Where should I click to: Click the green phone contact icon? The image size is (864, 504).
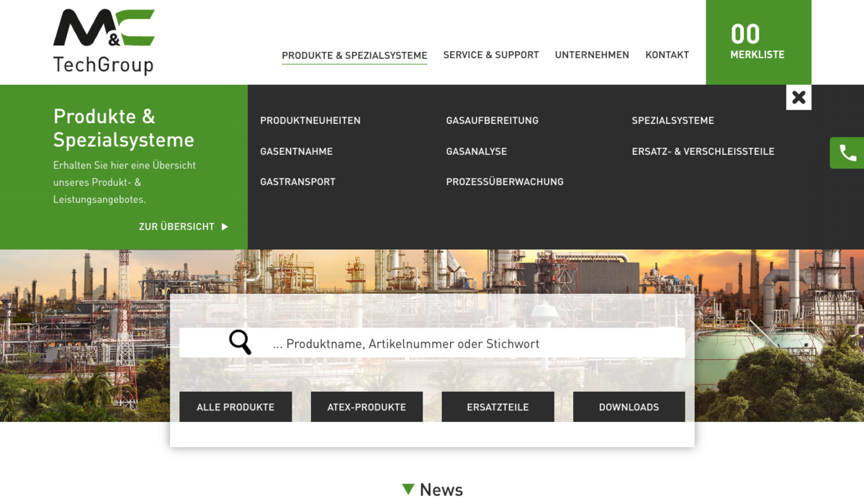click(847, 153)
